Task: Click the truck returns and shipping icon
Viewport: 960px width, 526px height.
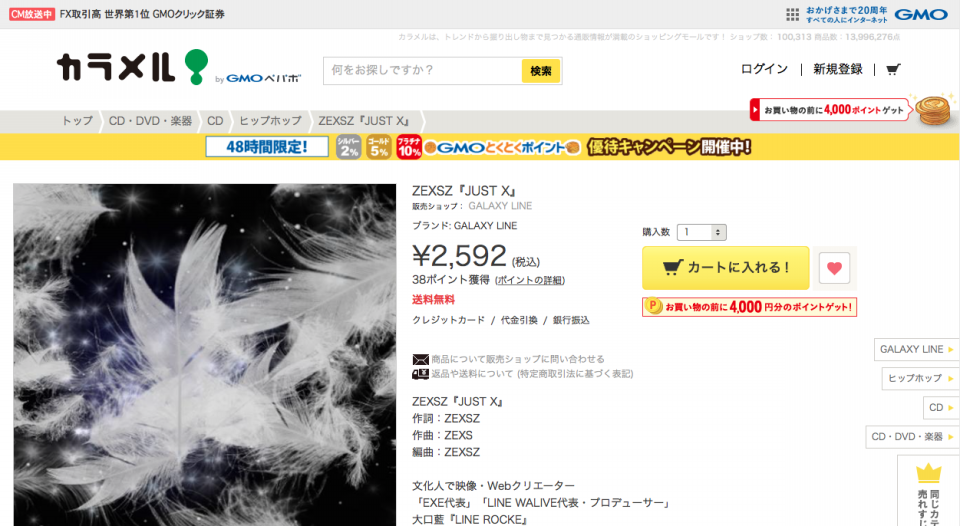Action: pyautogui.click(x=420, y=374)
